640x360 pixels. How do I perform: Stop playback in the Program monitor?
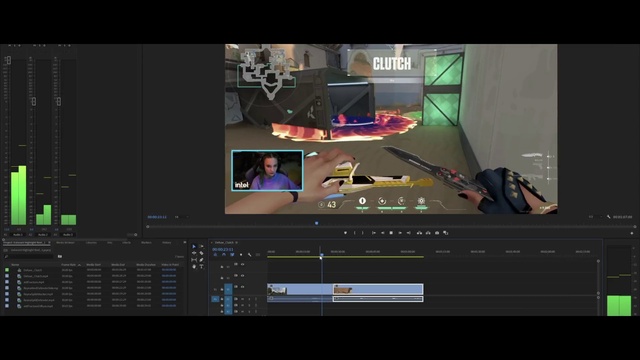coord(391,233)
